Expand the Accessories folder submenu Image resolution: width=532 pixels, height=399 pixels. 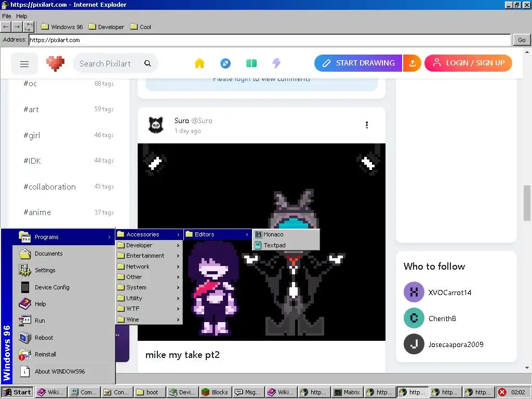click(149, 234)
